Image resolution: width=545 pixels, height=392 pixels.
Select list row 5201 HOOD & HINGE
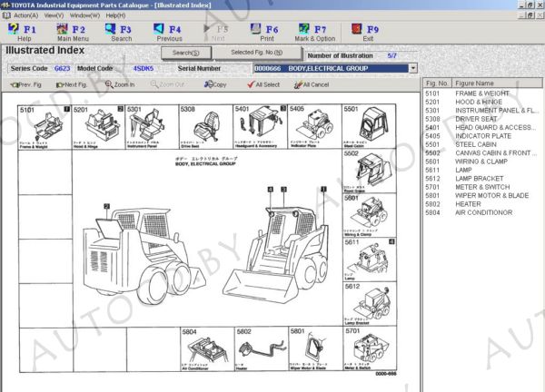tap(481, 102)
